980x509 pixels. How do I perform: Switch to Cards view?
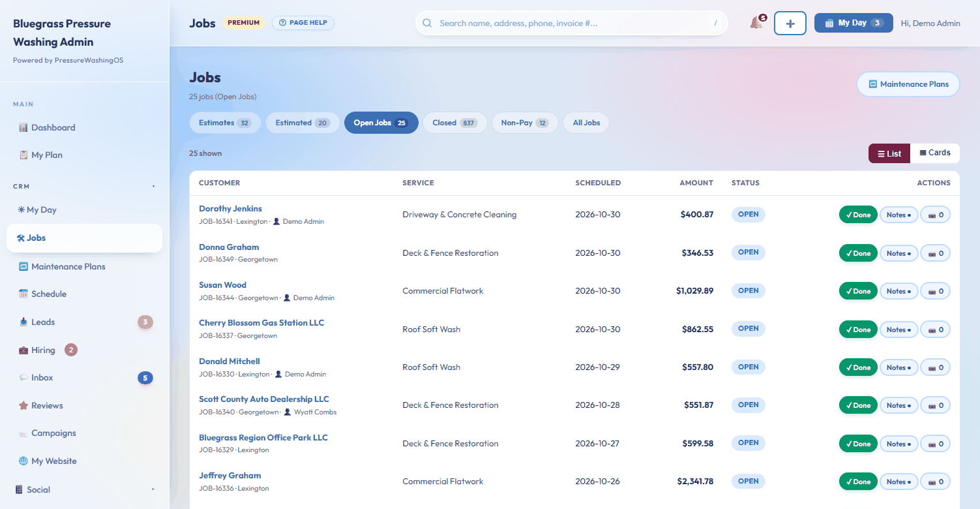click(935, 153)
